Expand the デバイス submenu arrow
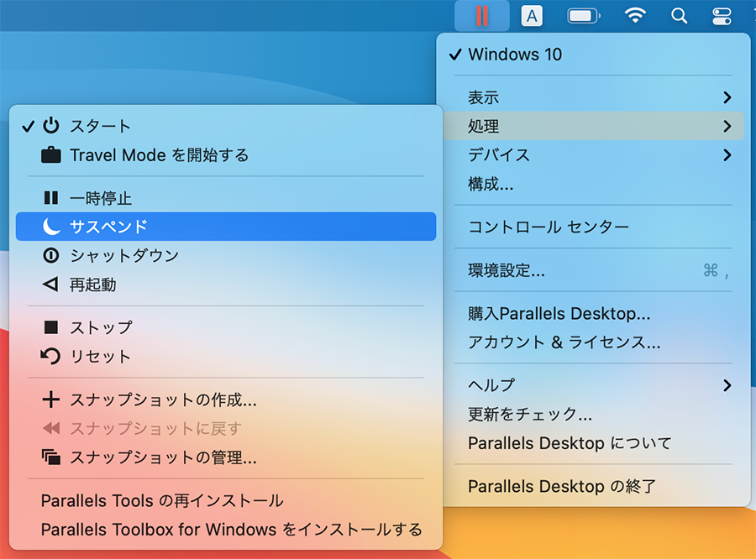The height and width of the screenshot is (559, 756). coord(727,155)
